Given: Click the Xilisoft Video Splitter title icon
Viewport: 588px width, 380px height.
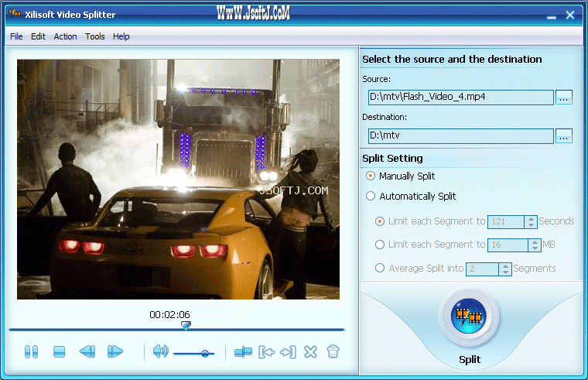Looking at the screenshot, I should coord(14,14).
